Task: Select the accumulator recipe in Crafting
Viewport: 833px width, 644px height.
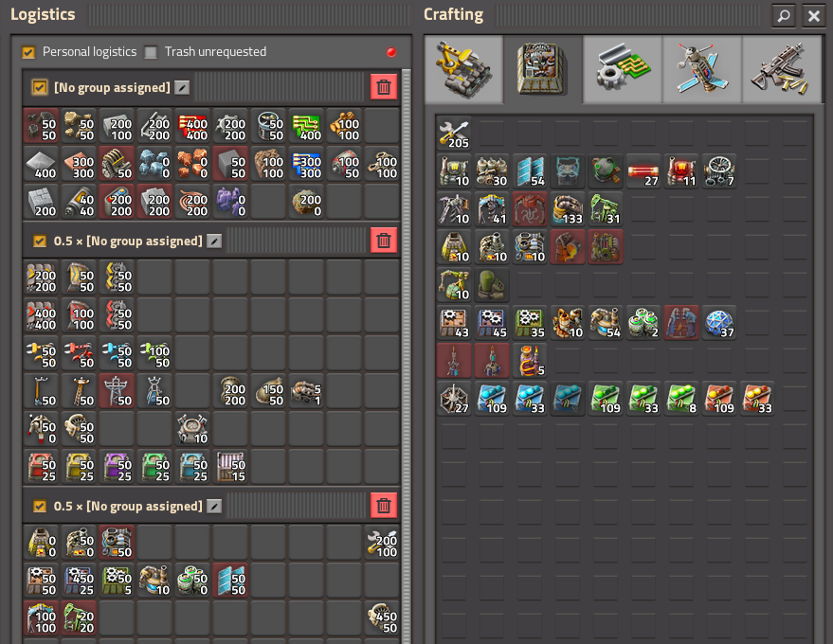Action: click(568, 171)
